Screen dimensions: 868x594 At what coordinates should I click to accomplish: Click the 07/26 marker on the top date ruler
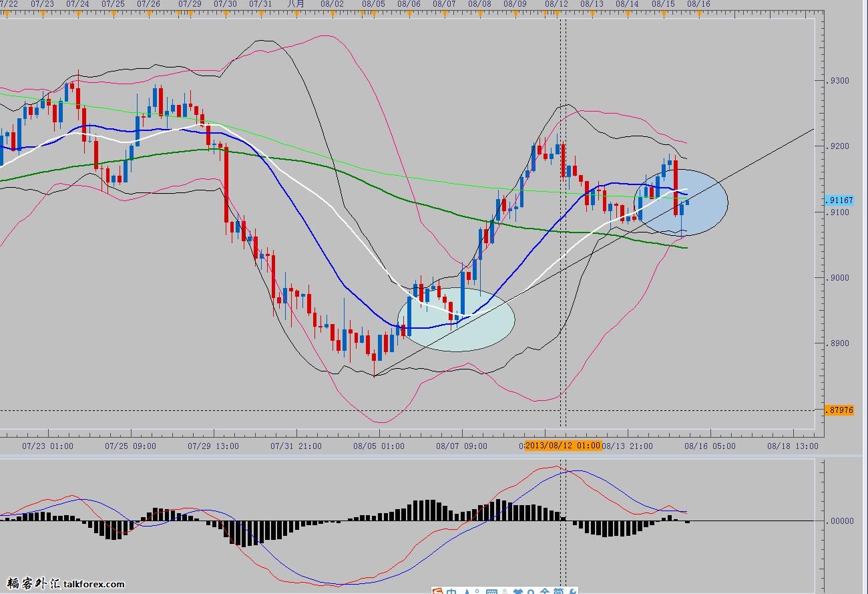(x=148, y=4)
